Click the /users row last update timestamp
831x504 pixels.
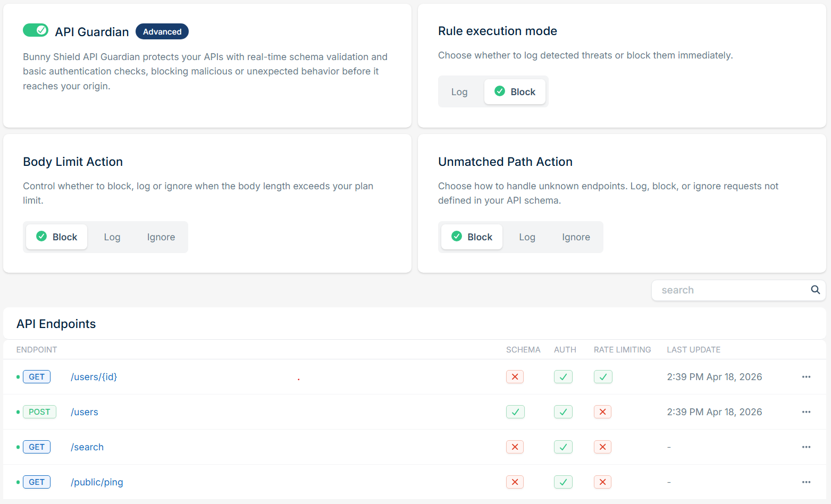715,412
